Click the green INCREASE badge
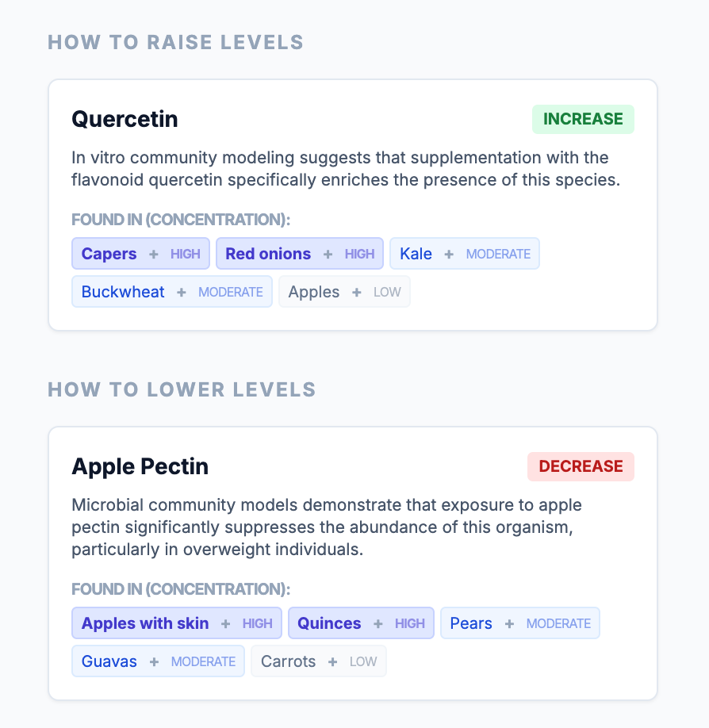Screen dimensions: 709x728 click(583, 120)
